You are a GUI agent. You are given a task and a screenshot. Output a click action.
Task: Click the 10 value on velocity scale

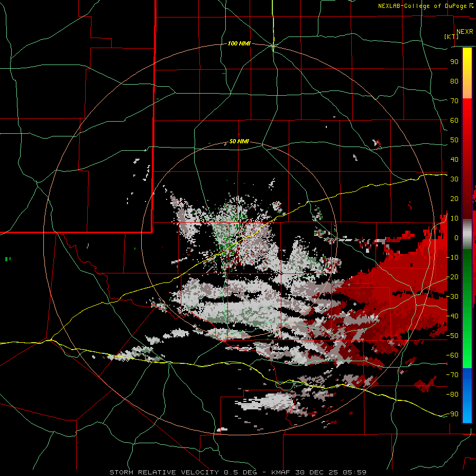click(454, 218)
